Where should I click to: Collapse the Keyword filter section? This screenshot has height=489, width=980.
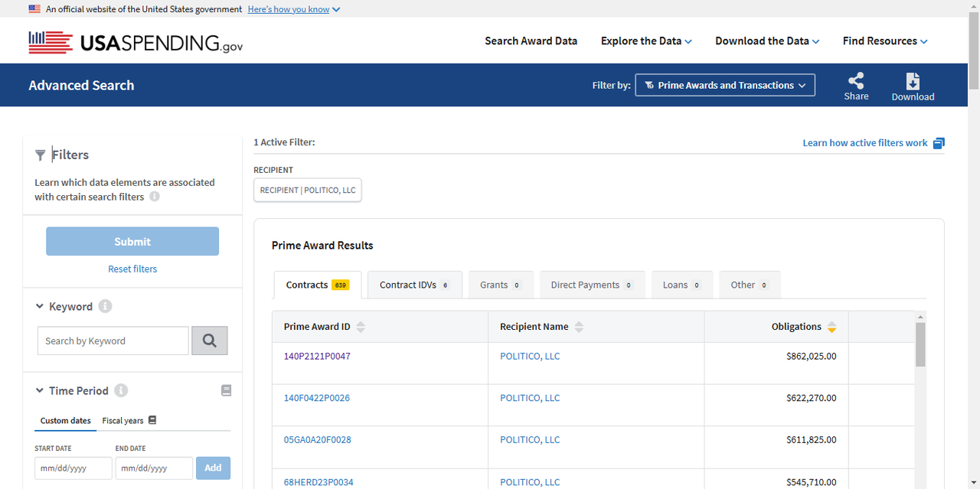40,306
